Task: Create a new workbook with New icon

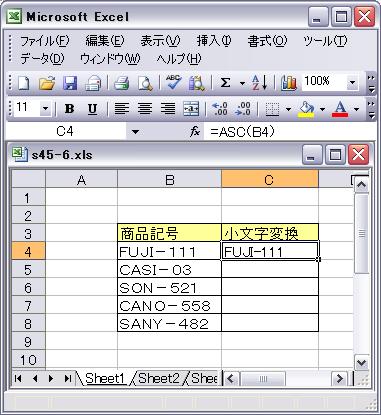Action: (x=23, y=83)
